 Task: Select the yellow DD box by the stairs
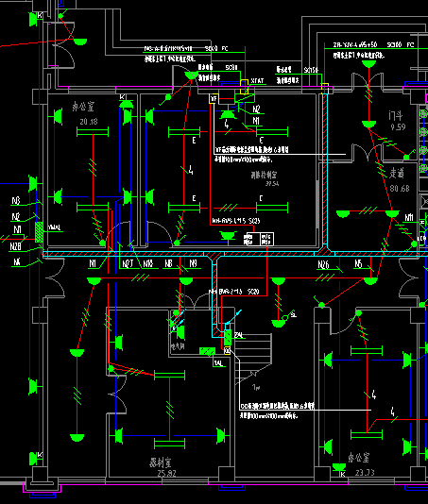(x=228, y=351)
